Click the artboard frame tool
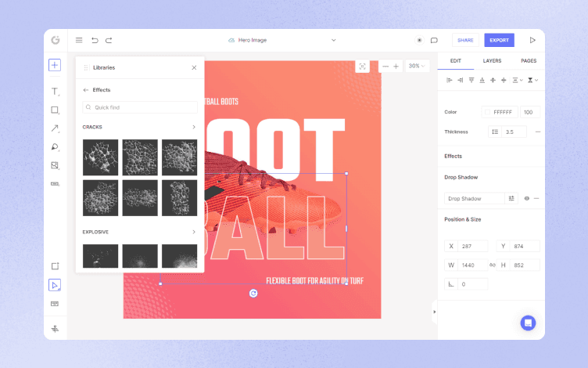Viewport: 588px width, 368px height. click(55, 266)
